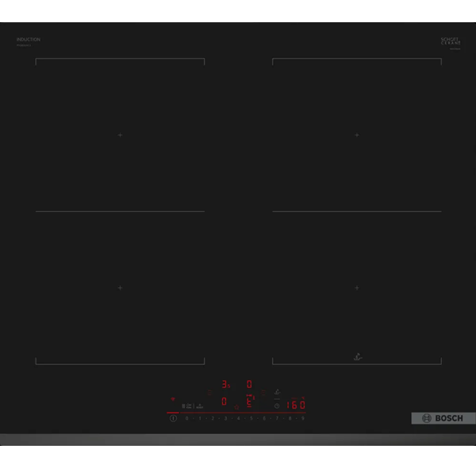Set power level to 0 on slider
Screen dimensions: 476x476
point(187,417)
